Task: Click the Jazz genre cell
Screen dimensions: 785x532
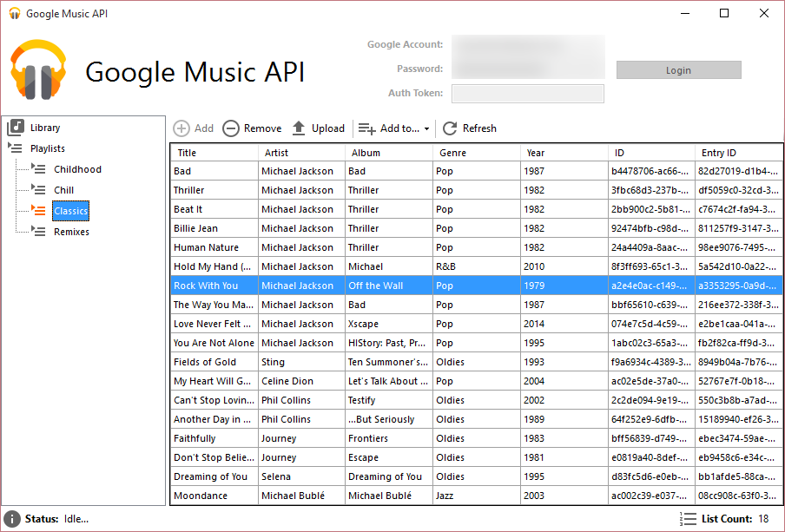Action: (477, 496)
